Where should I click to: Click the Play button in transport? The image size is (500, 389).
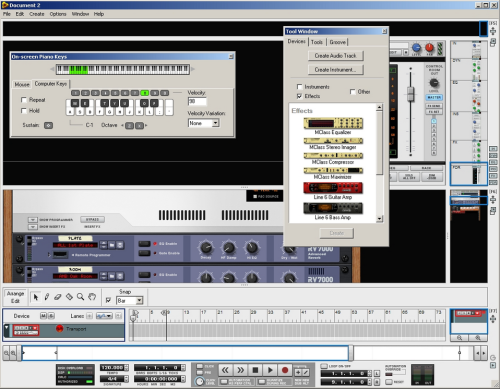[x=270, y=370]
